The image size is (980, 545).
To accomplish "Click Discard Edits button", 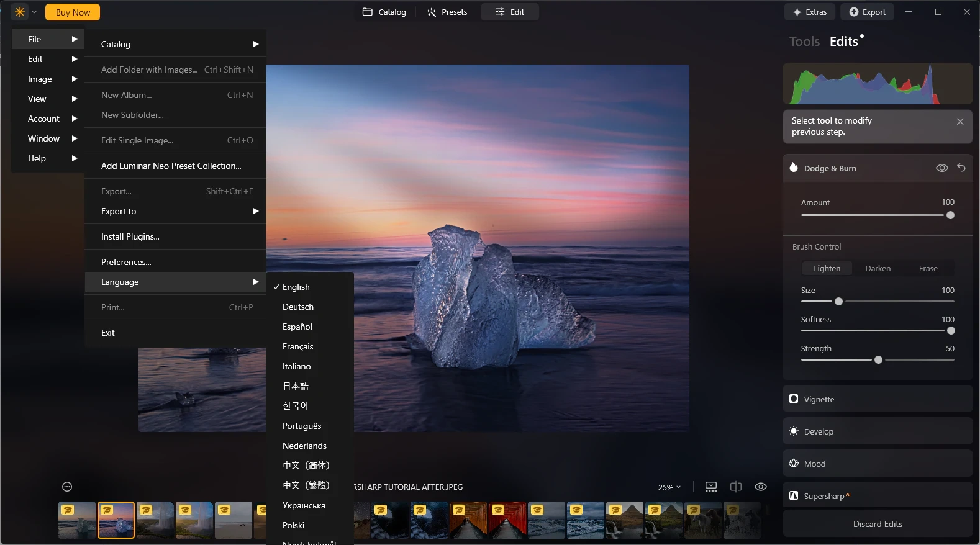I will (x=877, y=524).
